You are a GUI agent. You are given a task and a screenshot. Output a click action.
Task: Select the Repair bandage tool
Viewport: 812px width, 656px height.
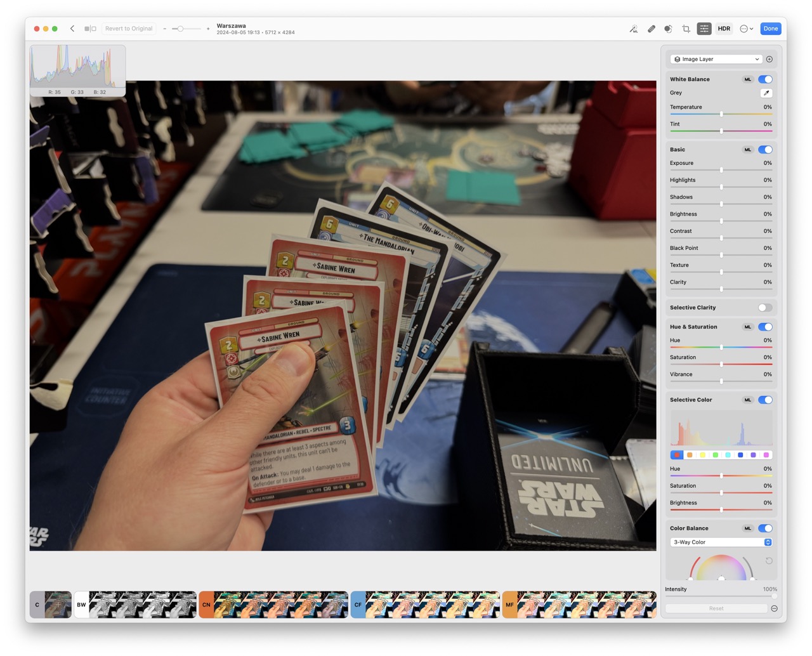click(x=652, y=29)
